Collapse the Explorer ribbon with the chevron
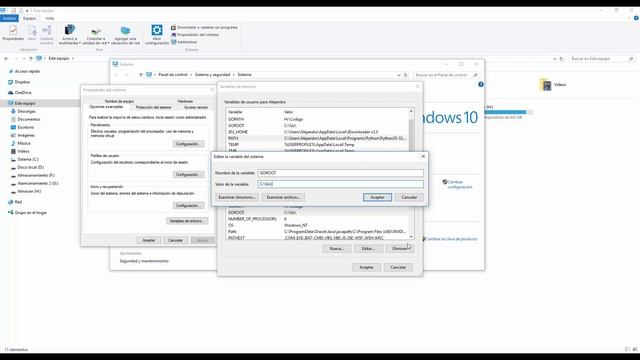This screenshot has height=360, width=640. [629, 18]
